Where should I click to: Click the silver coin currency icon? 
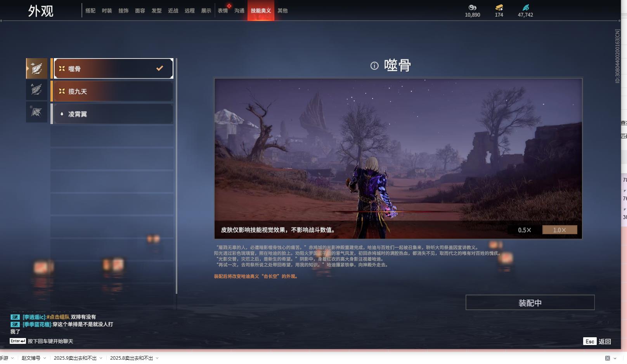coord(472,7)
